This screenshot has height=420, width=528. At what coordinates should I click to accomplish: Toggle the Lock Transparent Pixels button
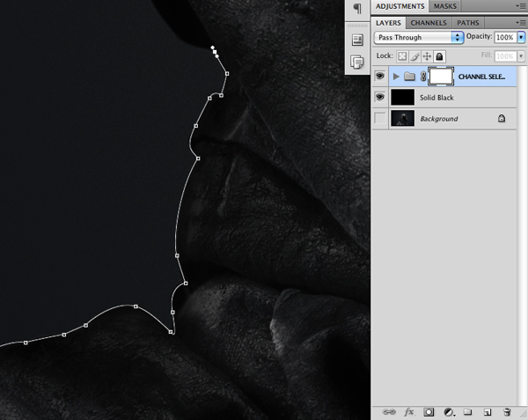pyautogui.click(x=400, y=55)
